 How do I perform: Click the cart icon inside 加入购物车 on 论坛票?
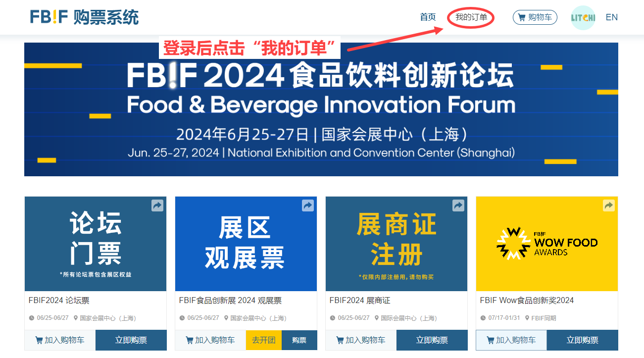tap(38, 340)
